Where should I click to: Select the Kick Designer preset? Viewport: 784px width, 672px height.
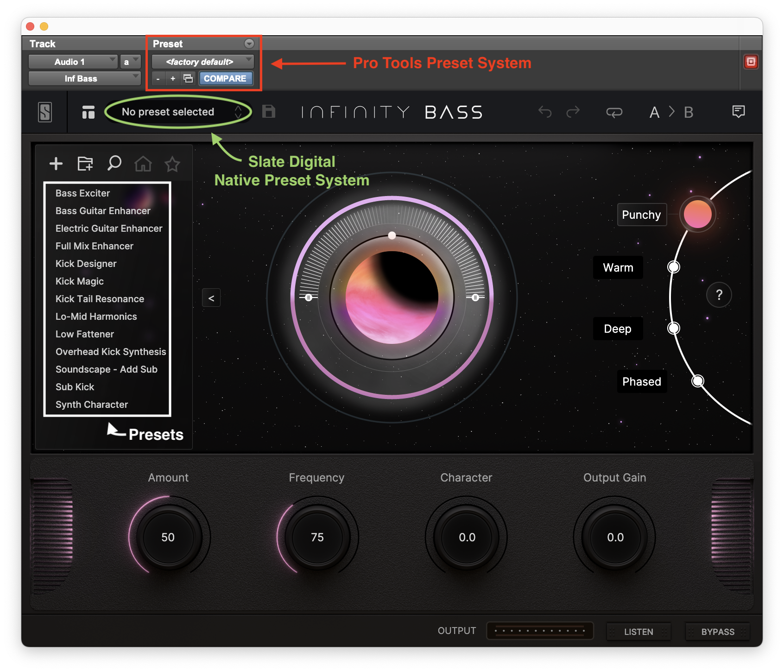[86, 264]
